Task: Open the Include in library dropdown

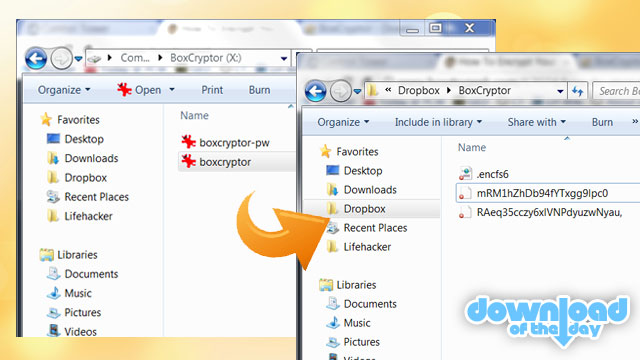Action: click(438, 122)
